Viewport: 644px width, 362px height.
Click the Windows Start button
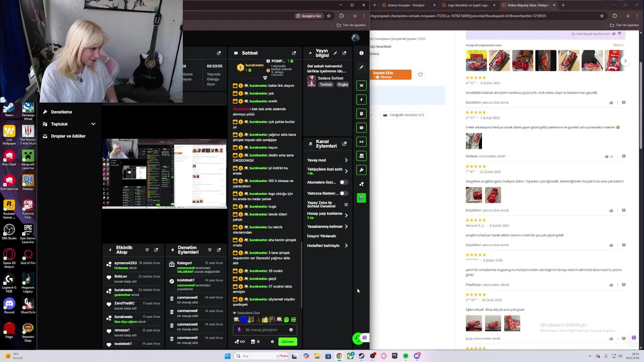pos(227,356)
